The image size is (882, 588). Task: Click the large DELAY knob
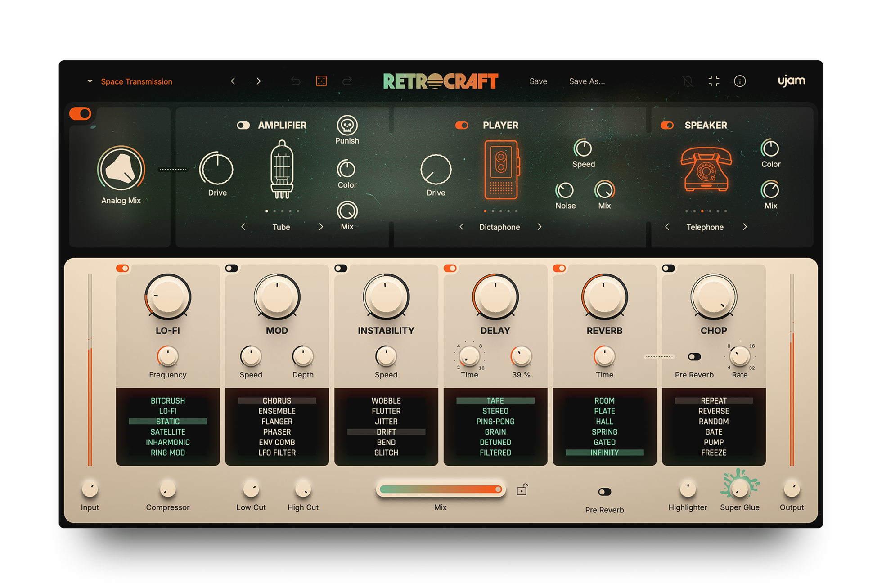495,297
